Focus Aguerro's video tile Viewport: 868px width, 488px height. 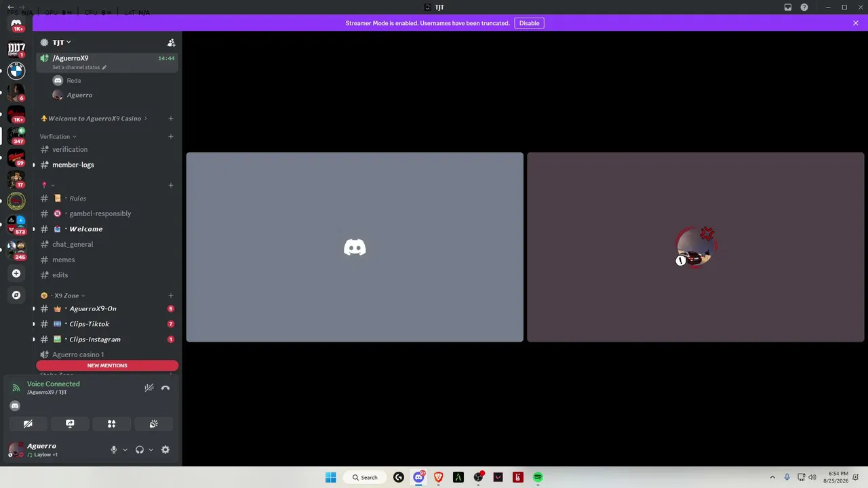696,247
